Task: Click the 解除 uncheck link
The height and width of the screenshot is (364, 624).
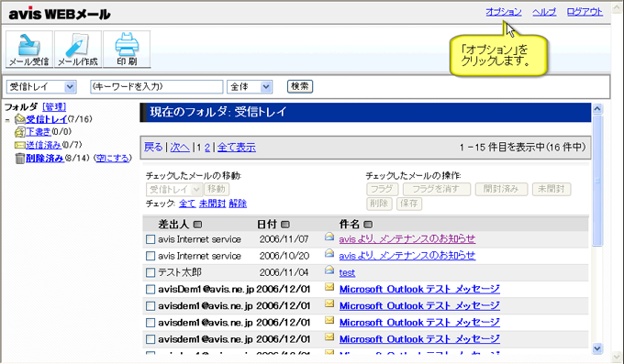Action: tap(238, 204)
